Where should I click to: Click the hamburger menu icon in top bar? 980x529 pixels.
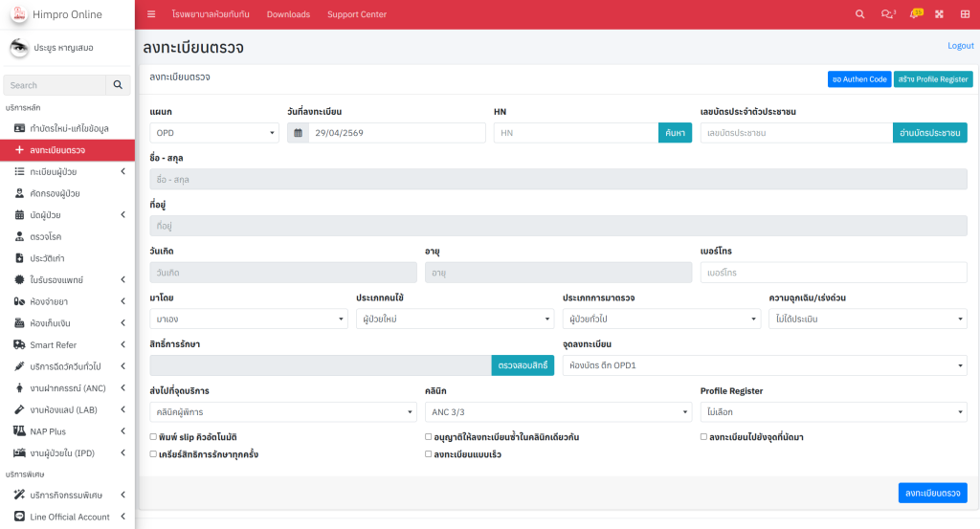click(x=151, y=14)
